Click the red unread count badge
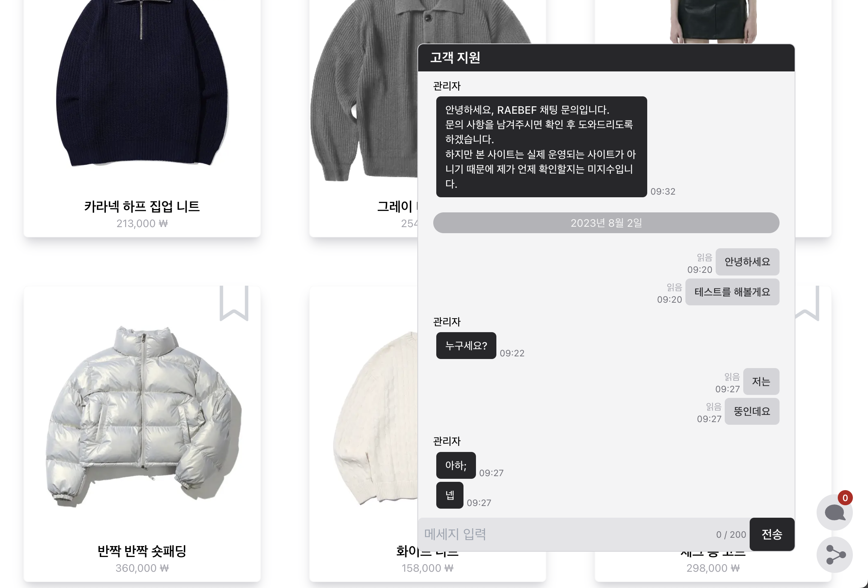 point(845,498)
